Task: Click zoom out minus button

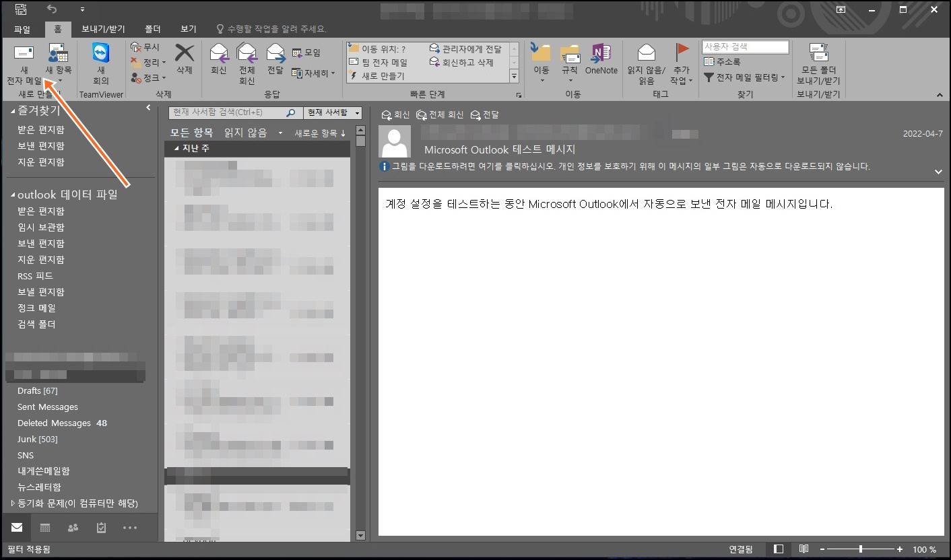Action: coord(822,549)
